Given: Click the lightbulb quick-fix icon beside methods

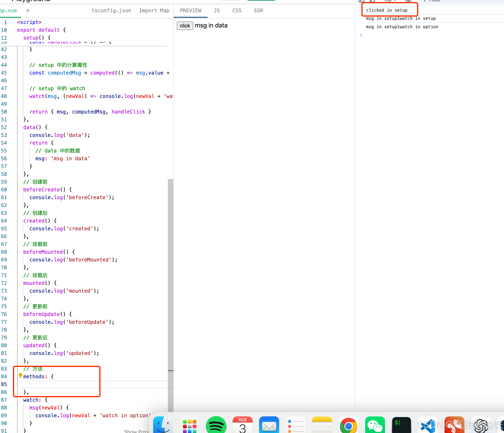Looking at the screenshot, I should (20, 375).
